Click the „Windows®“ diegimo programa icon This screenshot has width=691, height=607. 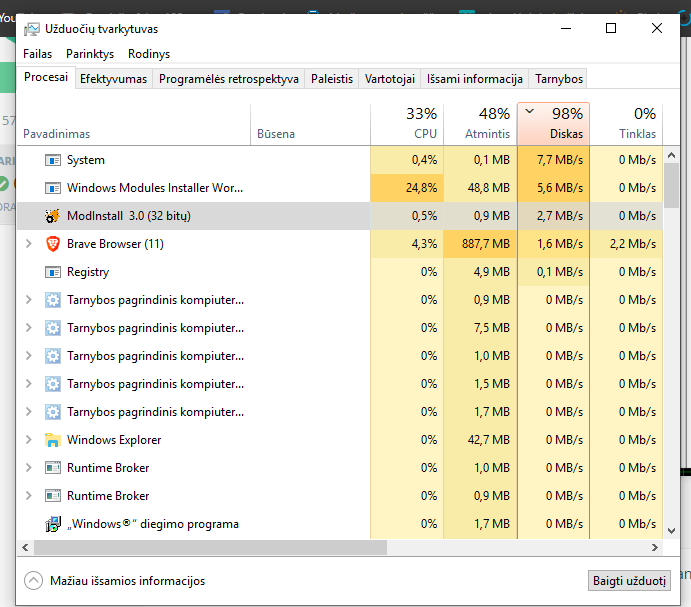(x=53, y=524)
